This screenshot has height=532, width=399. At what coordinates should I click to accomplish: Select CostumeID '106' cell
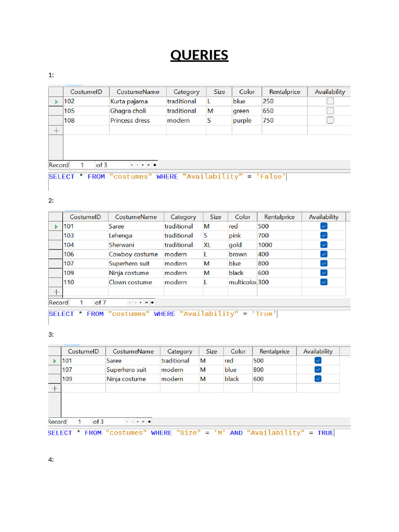pos(86,254)
